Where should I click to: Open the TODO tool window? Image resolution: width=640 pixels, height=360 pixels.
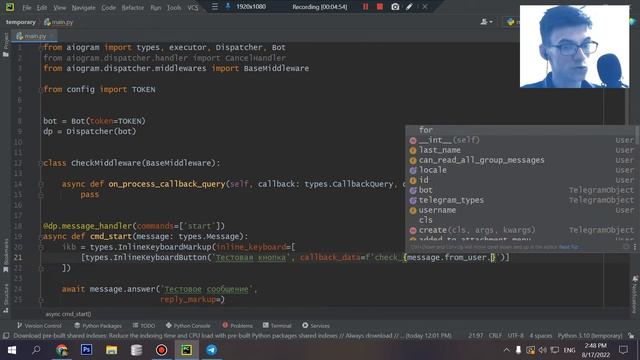144,326
